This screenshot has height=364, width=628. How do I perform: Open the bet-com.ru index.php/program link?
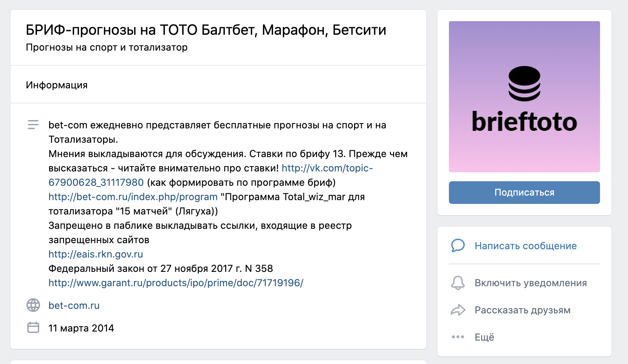133,197
